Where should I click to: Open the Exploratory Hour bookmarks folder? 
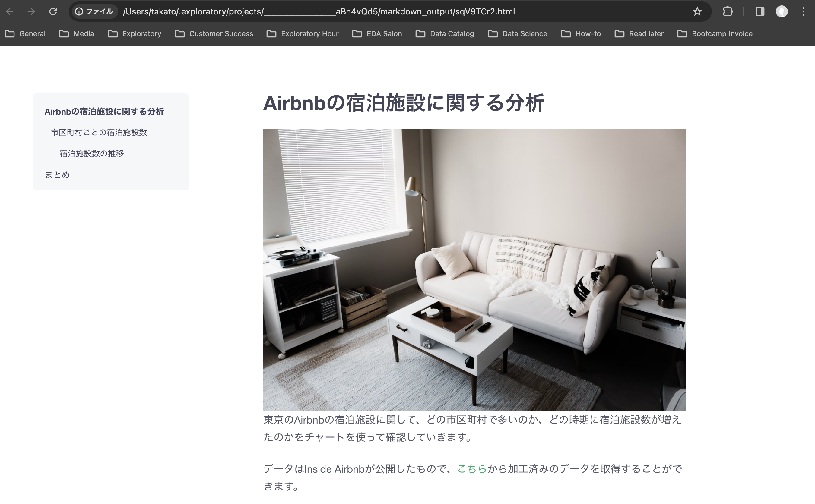tap(303, 34)
